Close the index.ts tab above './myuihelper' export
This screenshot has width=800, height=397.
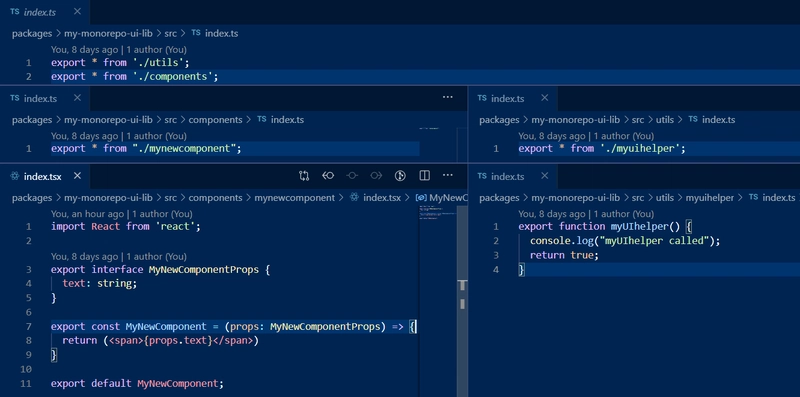[x=544, y=97]
